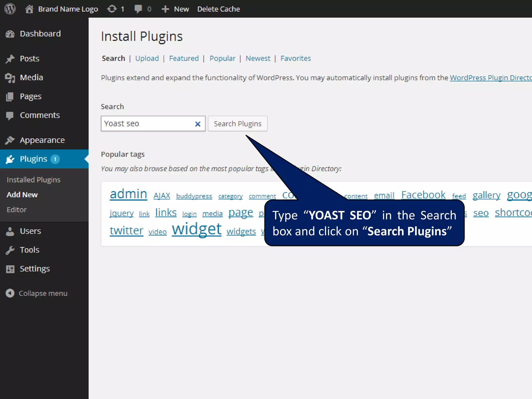Click the Posts pushpin icon
This screenshot has height=399, width=532.
coord(10,59)
